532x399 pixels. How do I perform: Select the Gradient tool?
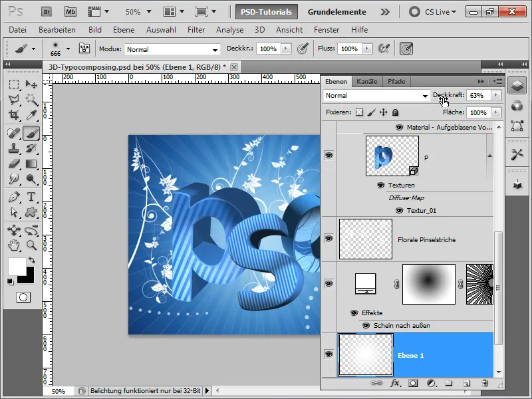(x=31, y=164)
